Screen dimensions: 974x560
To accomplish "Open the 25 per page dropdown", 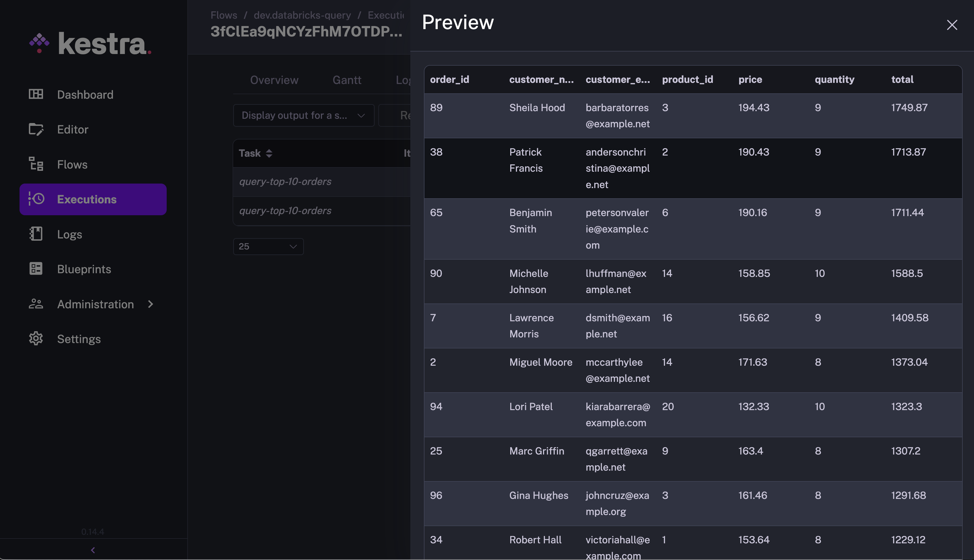I will click(268, 247).
